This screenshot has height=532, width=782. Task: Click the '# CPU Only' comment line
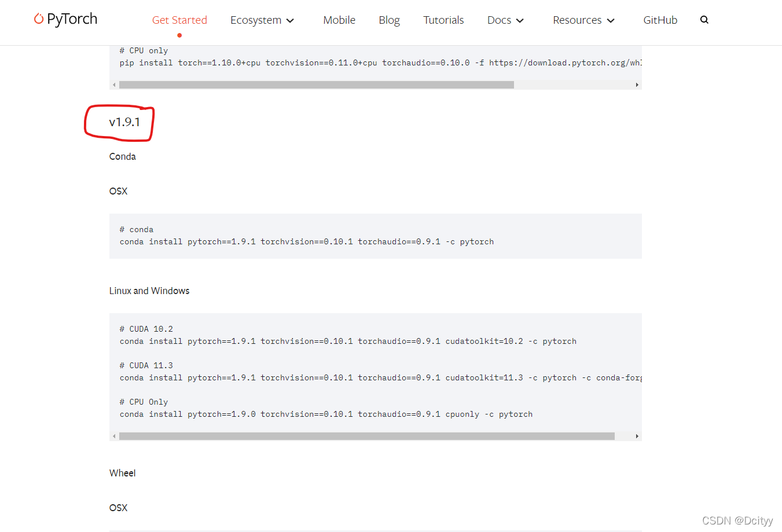click(144, 402)
